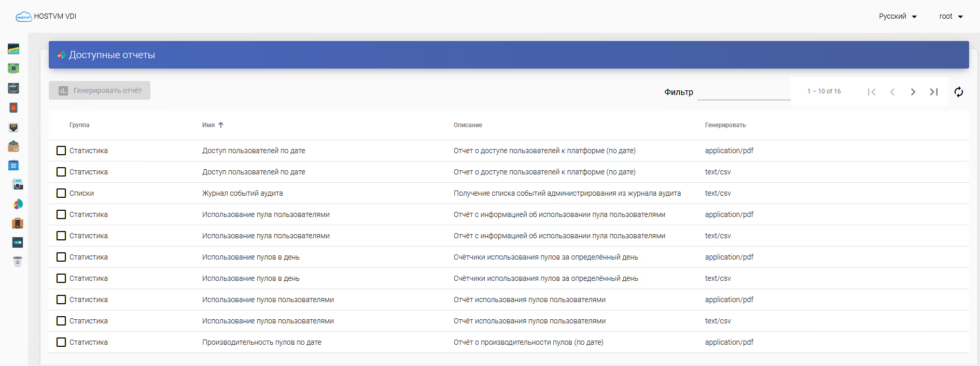Open the blue calendar grid sidebar icon
Image resolution: width=980 pixels, height=366 pixels.
(x=13, y=165)
